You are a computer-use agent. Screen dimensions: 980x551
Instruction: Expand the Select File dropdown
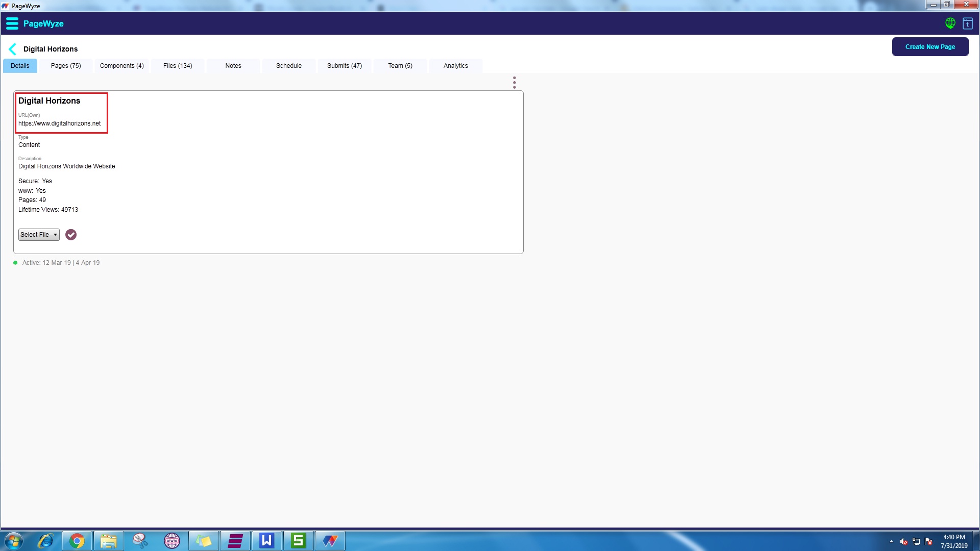(39, 235)
